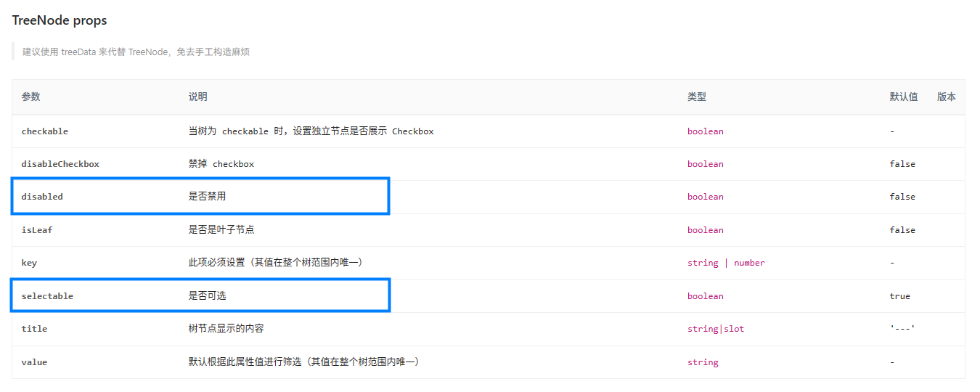
Task: Click the highlighted "disabled" parameter name
Action: [42, 197]
